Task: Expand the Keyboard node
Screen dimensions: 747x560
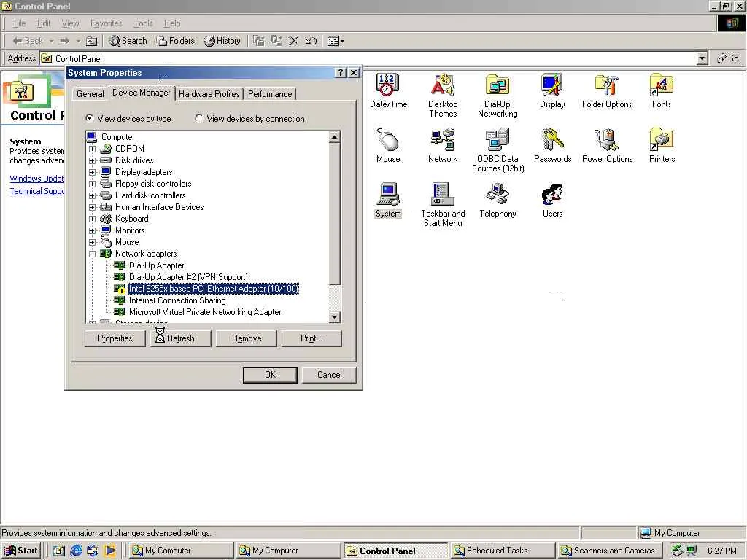Action: tap(93, 219)
